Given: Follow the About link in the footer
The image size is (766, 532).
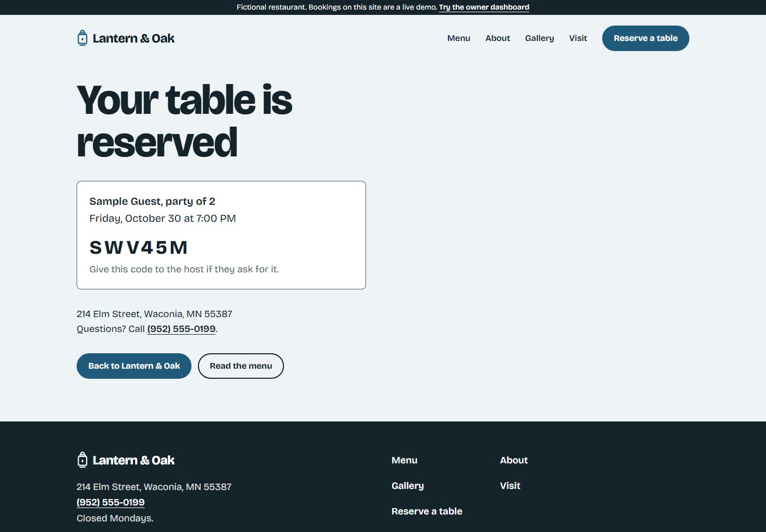Looking at the screenshot, I should (514, 460).
